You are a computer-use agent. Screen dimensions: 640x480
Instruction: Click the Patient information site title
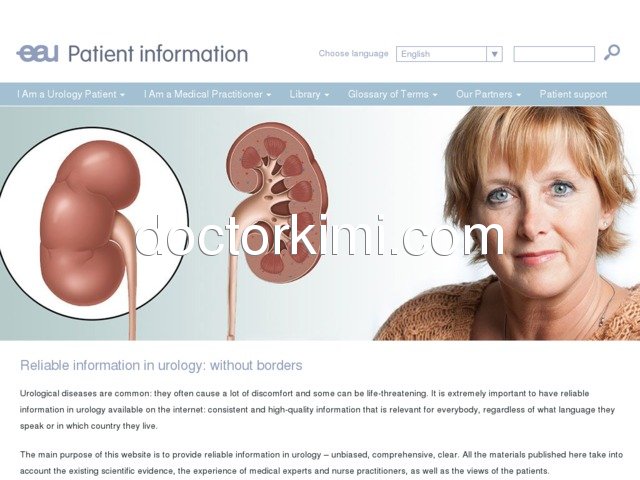tap(158, 54)
